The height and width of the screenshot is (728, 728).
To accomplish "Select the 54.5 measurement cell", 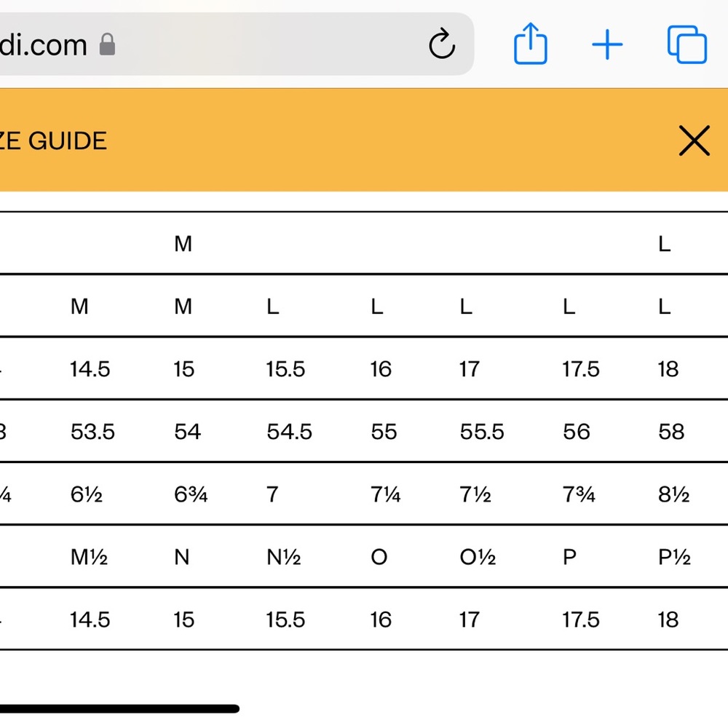I will pyautogui.click(x=289, y=432).
